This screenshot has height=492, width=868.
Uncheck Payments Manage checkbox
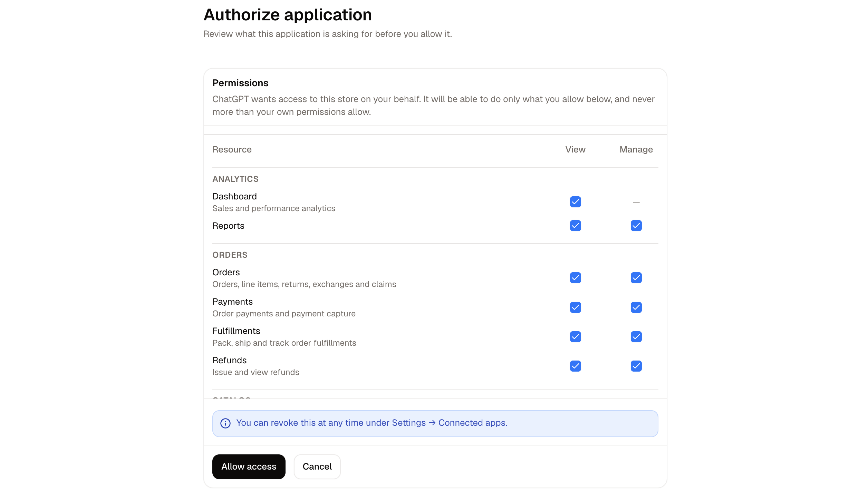pos(636,307)
